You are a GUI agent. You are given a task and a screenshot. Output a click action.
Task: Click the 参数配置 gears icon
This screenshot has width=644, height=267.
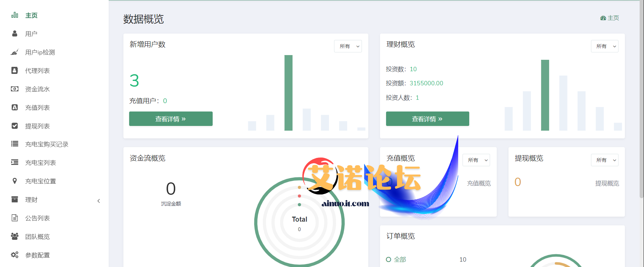coord(14,255)
